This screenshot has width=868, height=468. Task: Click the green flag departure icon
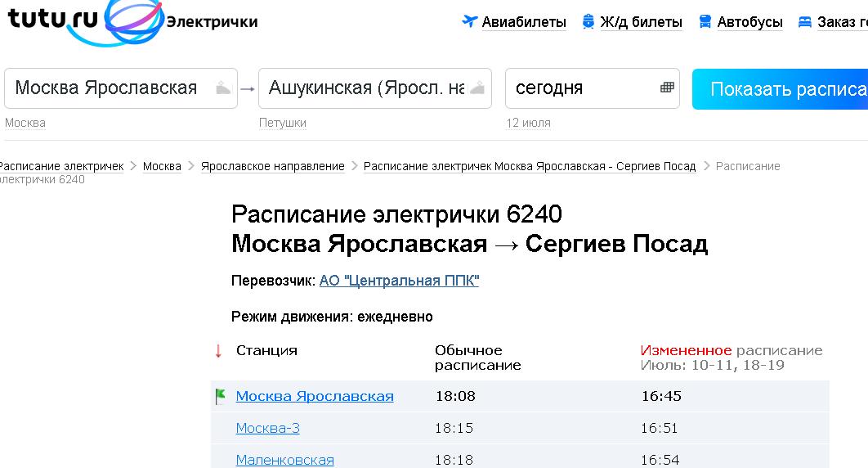coord(220,396)
